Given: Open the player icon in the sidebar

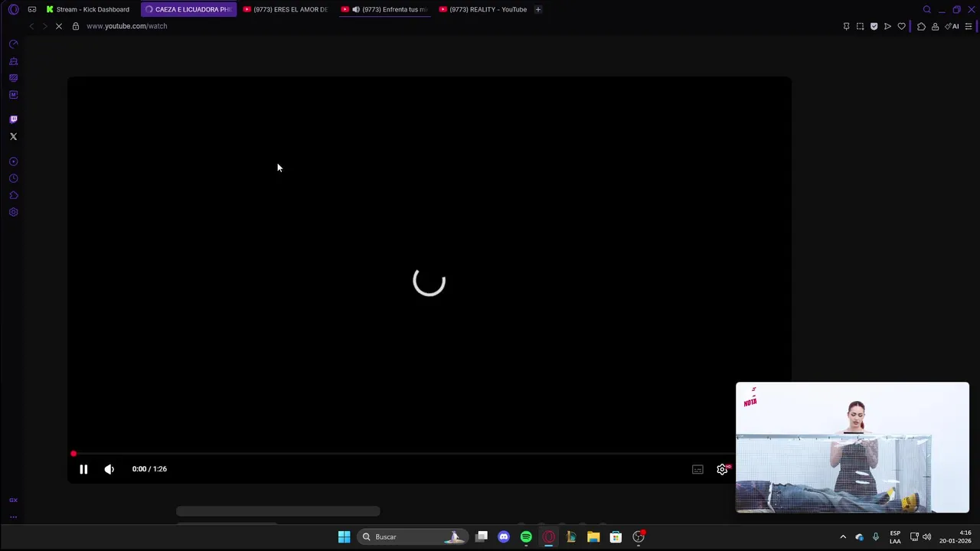Looking at the screenshot, I should (13, 161).
